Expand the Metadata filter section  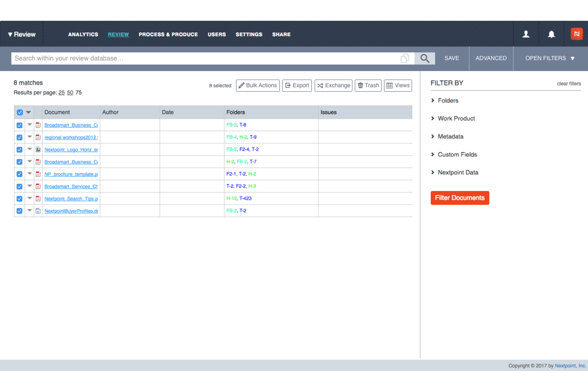coord(447,136)
